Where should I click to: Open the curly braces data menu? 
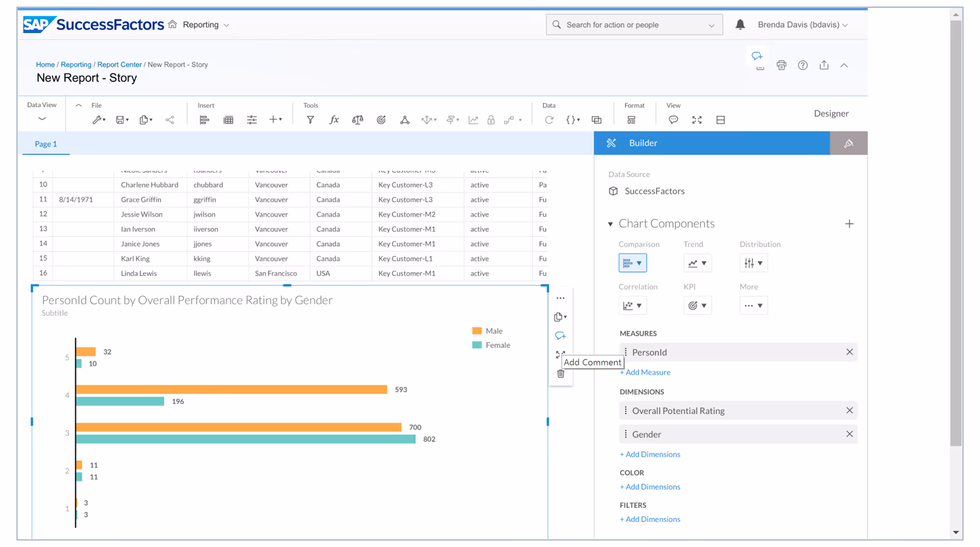tap(573, 120)
